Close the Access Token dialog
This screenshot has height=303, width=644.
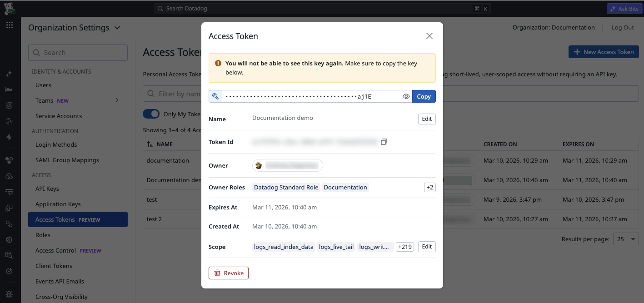429,36
